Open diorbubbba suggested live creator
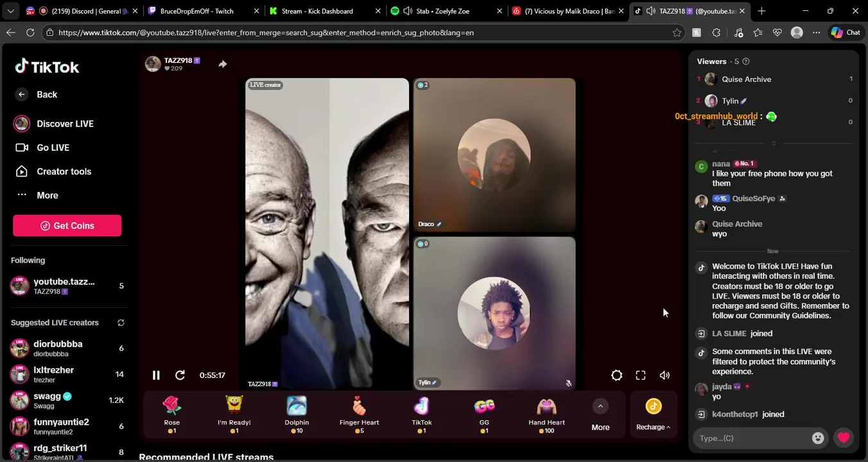The height and width of the screenshot is (462, 868). (x=67, y=348)
